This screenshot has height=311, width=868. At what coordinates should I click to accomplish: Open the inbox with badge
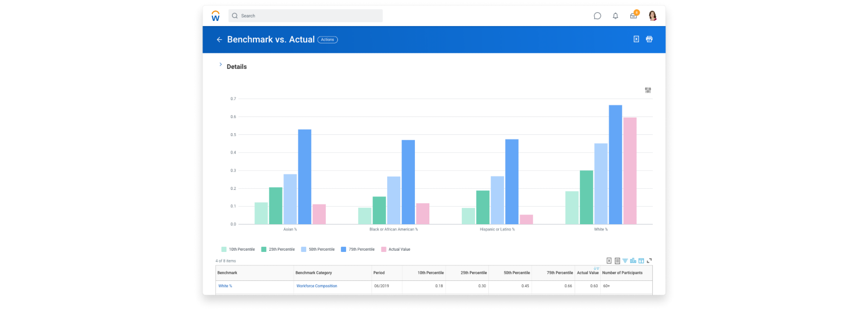[x=634, y=16]
